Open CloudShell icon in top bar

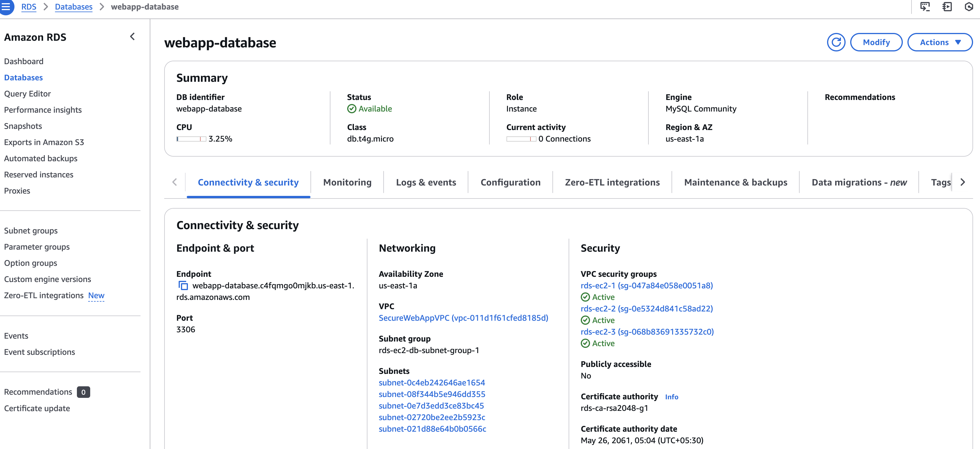tap(925, 6)
